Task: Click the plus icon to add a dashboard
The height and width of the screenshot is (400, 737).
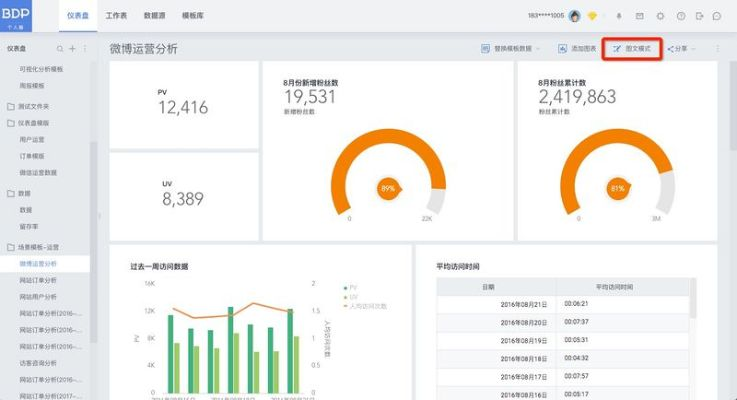Action: pyautogui.click(x=72, y=48)
